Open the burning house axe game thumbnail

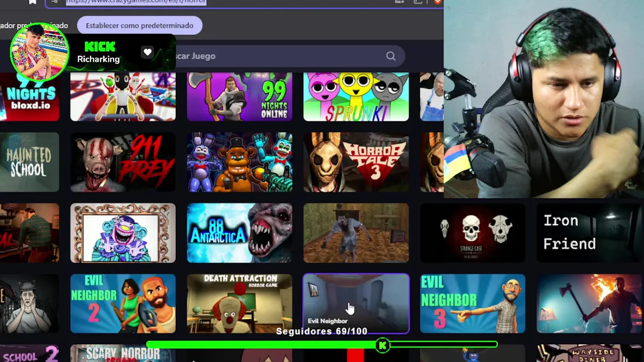point(589,304)
